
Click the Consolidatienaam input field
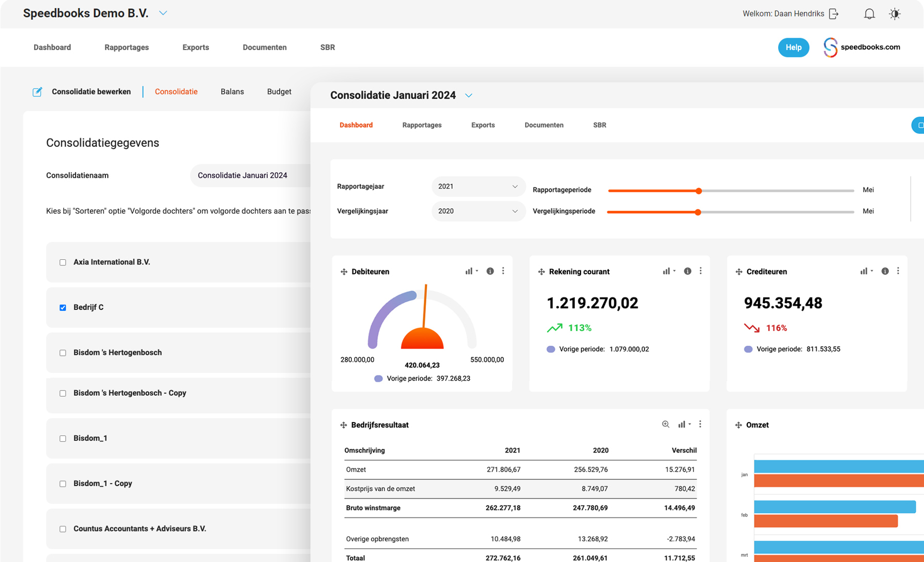(x=251, y=176)
